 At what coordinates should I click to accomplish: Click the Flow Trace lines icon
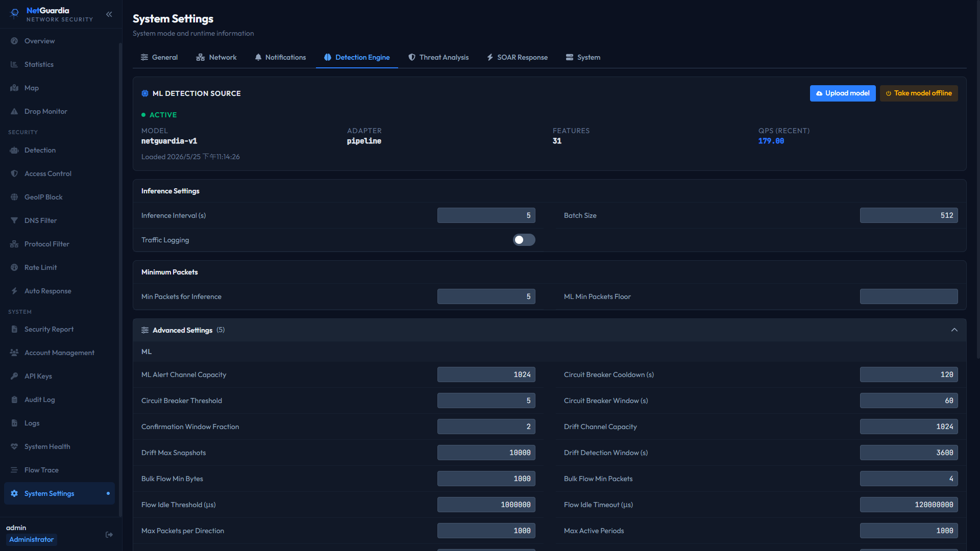[x=14, y=470]
